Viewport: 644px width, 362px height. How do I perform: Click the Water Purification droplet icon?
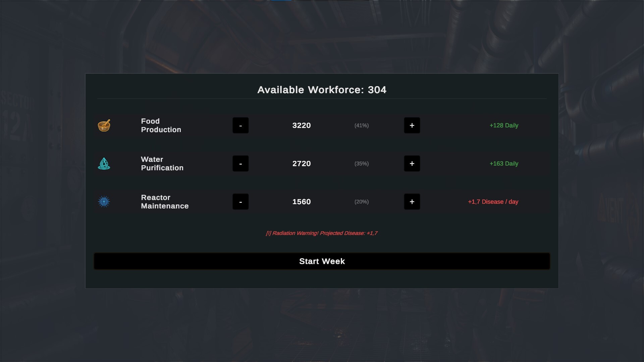pos(104,164)
